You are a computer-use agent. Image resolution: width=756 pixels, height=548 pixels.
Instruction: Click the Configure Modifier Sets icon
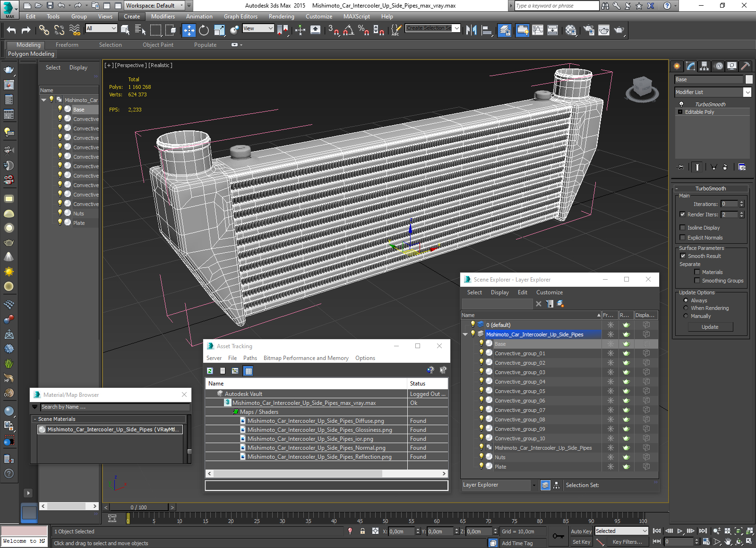[x=742, y=167]
